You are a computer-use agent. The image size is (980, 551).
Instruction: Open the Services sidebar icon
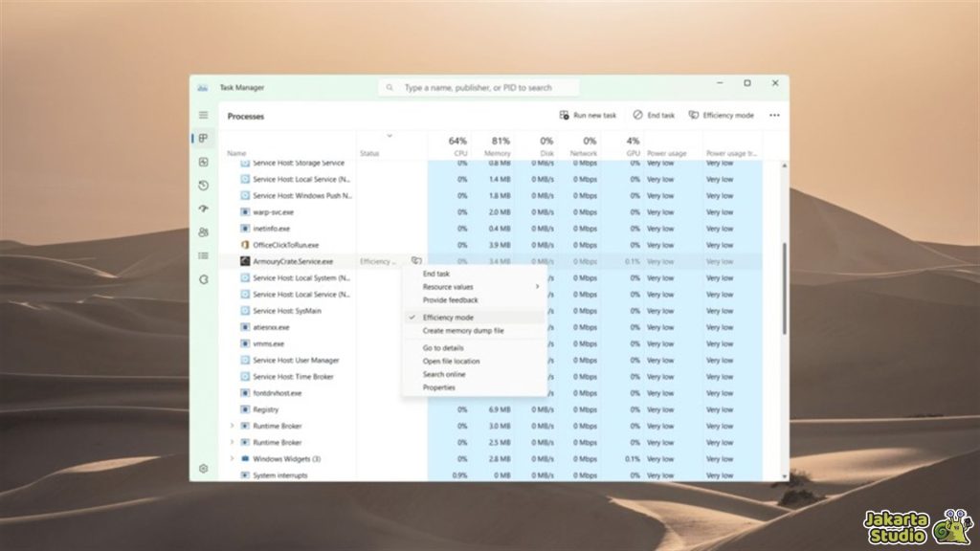click(x=204, y=280)
